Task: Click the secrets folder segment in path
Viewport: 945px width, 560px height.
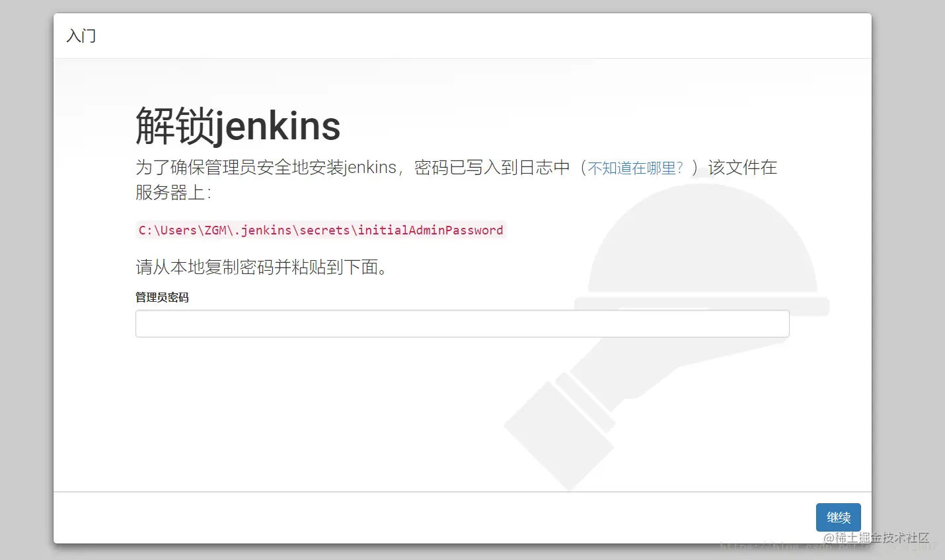Action: point(324,230)
